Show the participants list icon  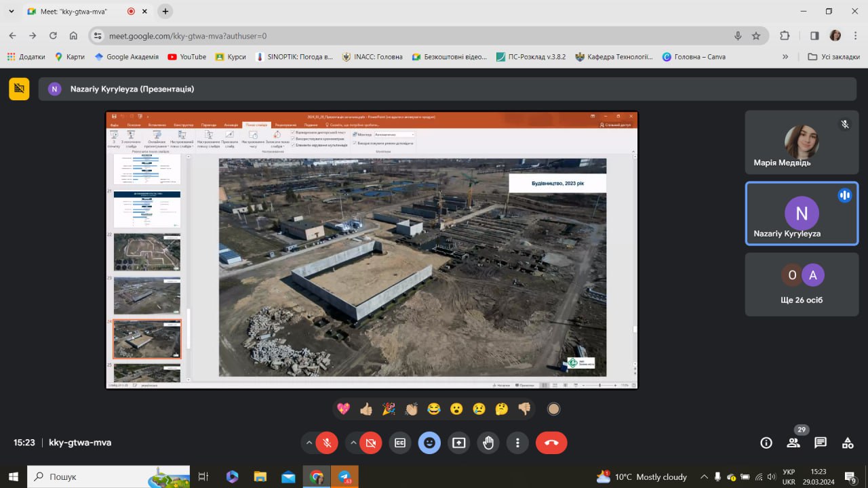point(793,443)
